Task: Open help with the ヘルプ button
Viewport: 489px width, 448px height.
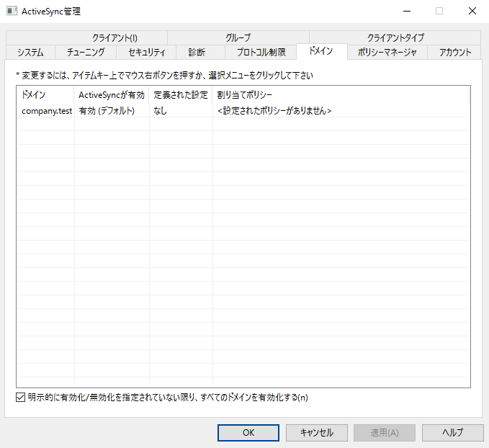Action: tap(452, 433)
